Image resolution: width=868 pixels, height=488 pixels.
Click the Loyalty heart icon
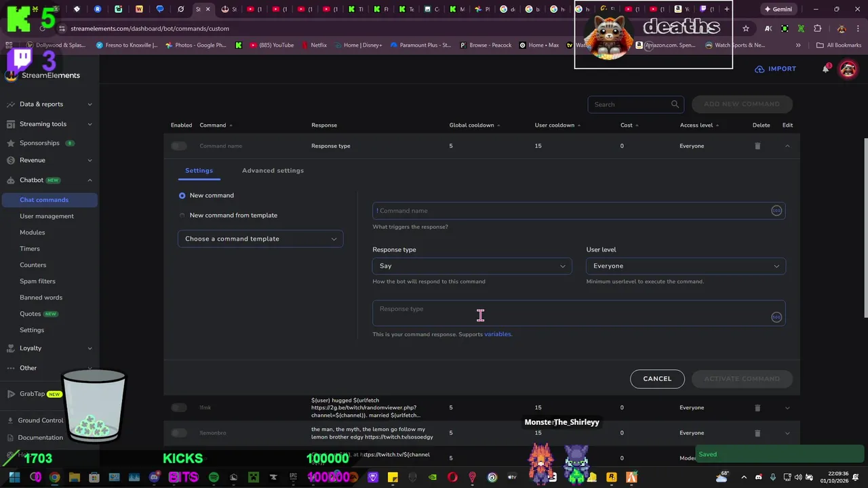tap(10, 348)
